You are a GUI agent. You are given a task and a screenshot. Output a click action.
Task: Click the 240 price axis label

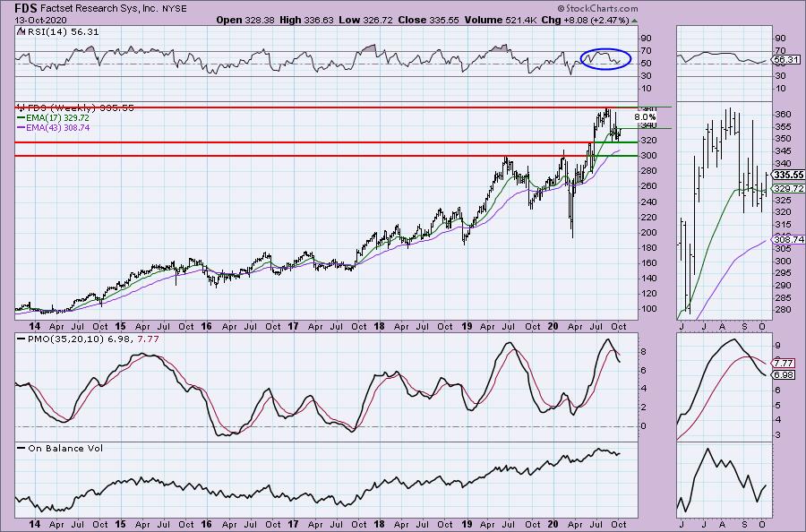pyautogui.click(x=648, y=202)
